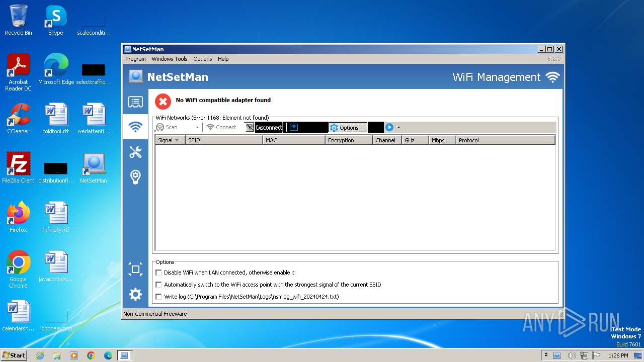The height and width of the screenshot is (362, 644).
Task: Open calendarsh... document on desktop
Action: point(18,315)
